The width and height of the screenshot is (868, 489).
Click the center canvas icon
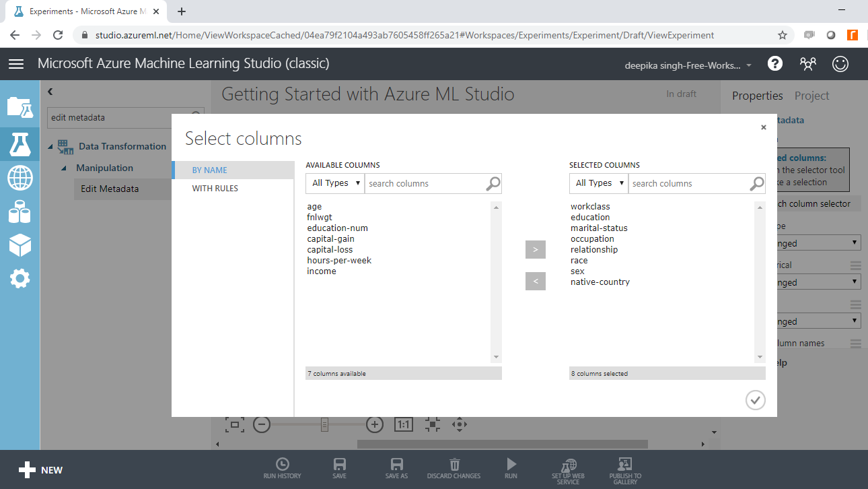click(433, 424)
